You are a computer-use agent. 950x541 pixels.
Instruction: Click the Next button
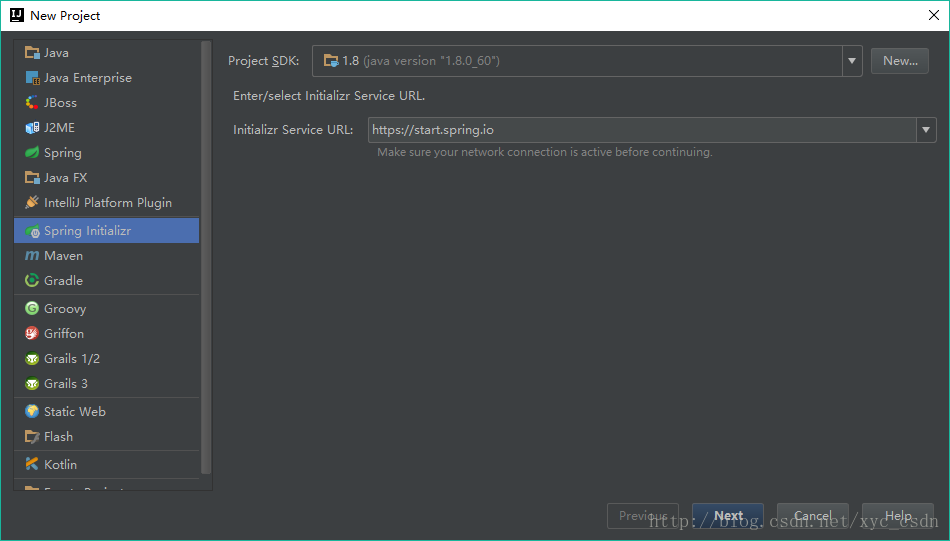(x=728, y=516)
